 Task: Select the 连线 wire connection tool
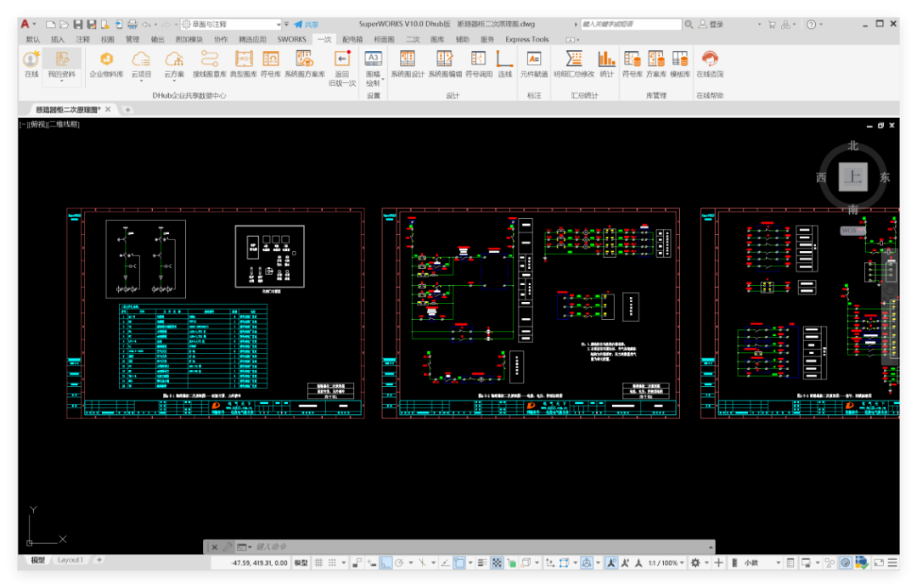tap(504, 64)
